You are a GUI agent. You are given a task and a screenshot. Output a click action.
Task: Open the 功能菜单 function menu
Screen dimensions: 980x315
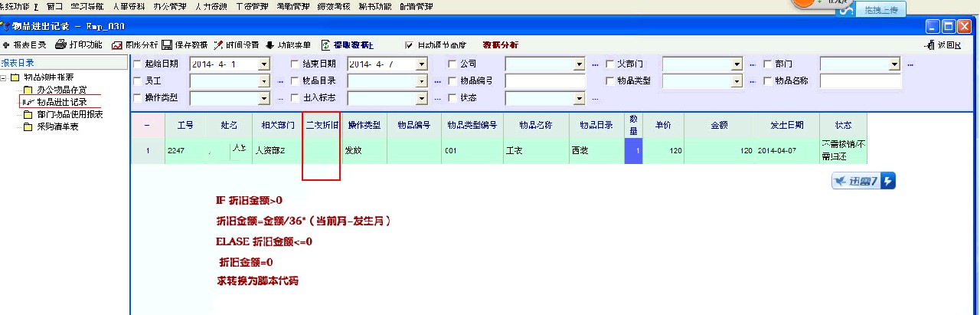(x=269, y=45)
